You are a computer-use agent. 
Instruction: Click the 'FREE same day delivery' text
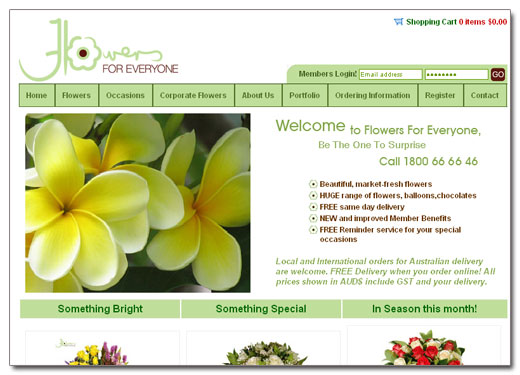(362, 207)
